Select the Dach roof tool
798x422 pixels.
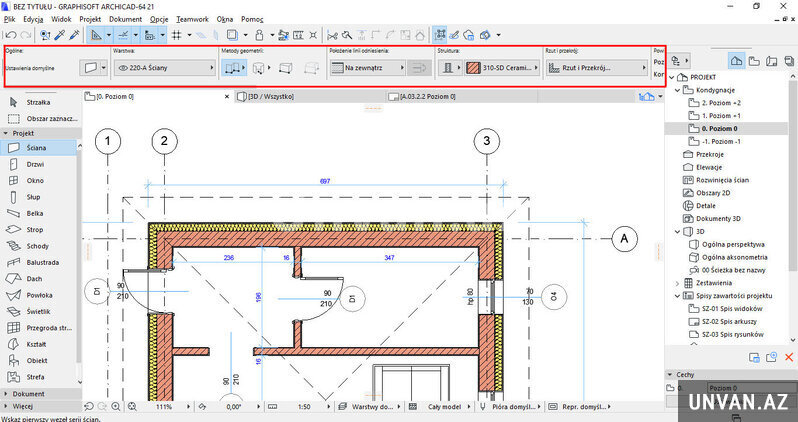[39, 279]
